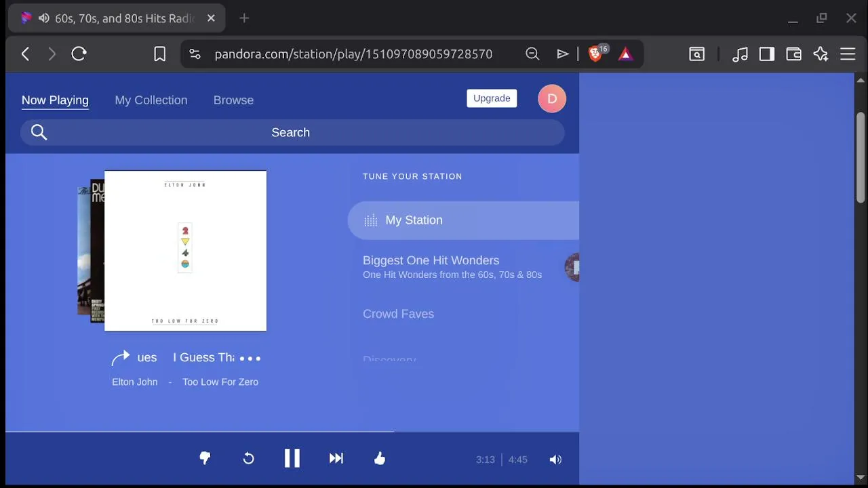
Task: Open Brave Wallet icon
Action: tap(793, 54)
